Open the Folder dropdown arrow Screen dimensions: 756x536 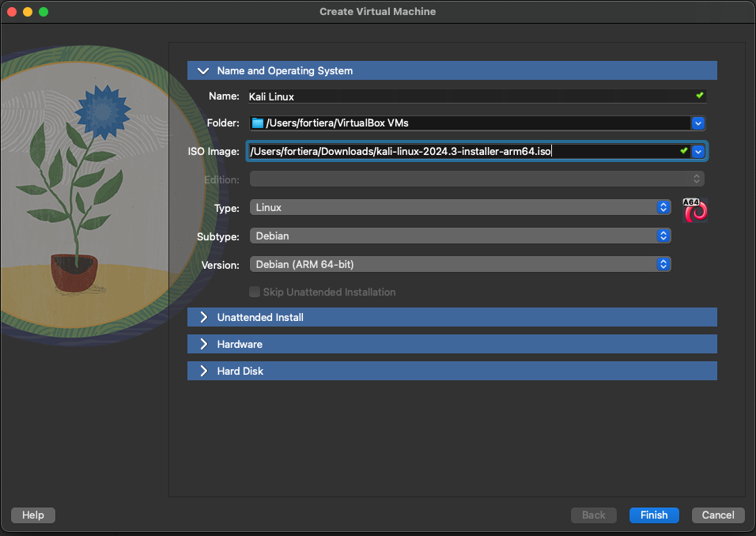698,123
